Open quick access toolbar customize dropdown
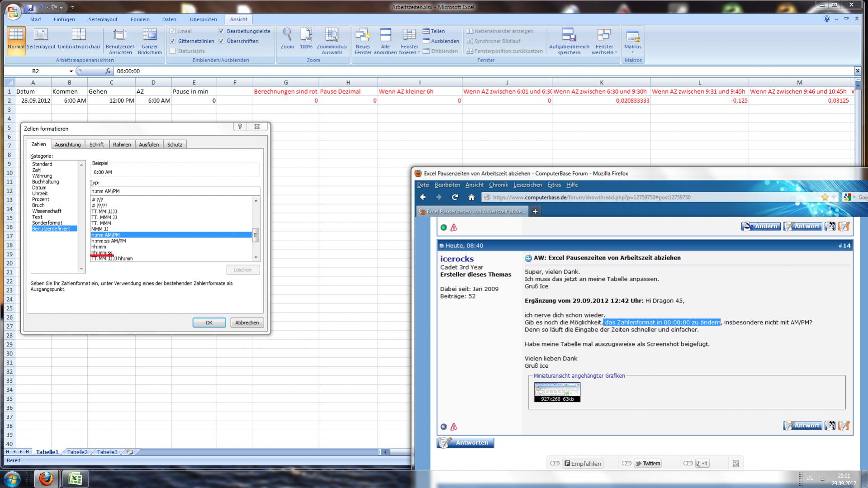 [x=72, y=7]
